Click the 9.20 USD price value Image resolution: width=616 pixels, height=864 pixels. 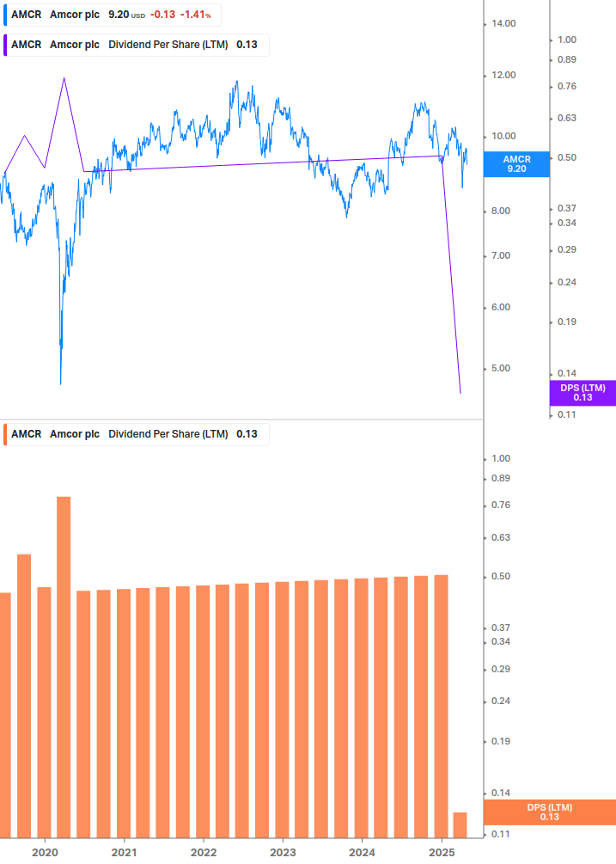(126, 15)
